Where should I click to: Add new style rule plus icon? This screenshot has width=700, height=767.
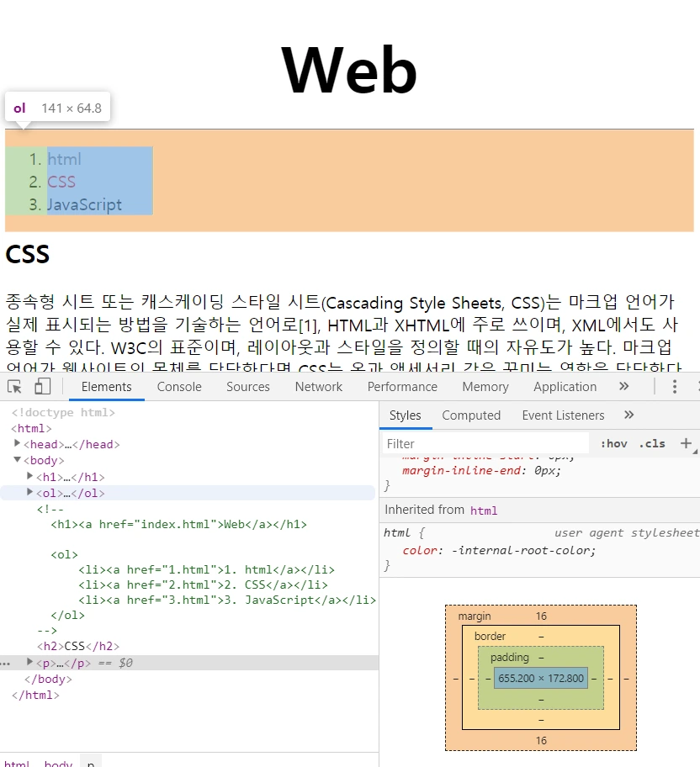point(686,443)
